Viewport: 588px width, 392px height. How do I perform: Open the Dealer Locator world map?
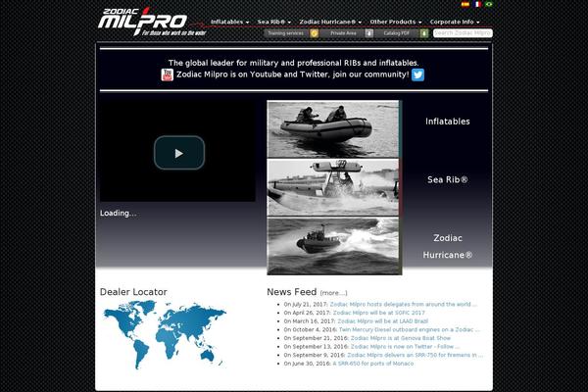click(x=165, y=334)
